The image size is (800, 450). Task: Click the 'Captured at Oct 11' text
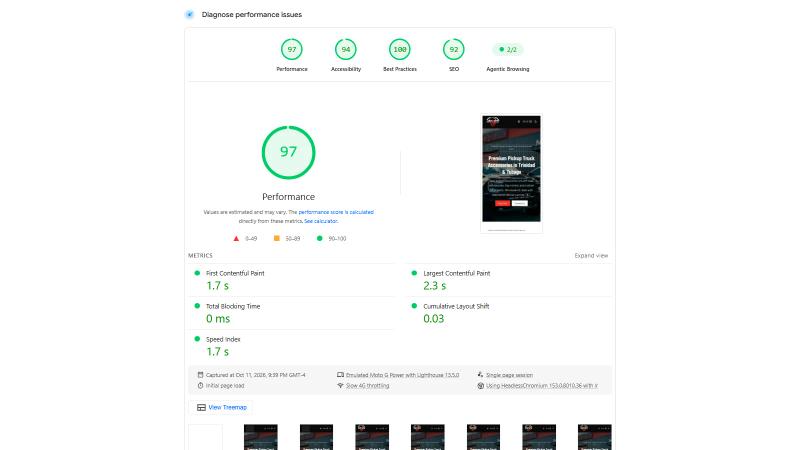coord(256,375)
